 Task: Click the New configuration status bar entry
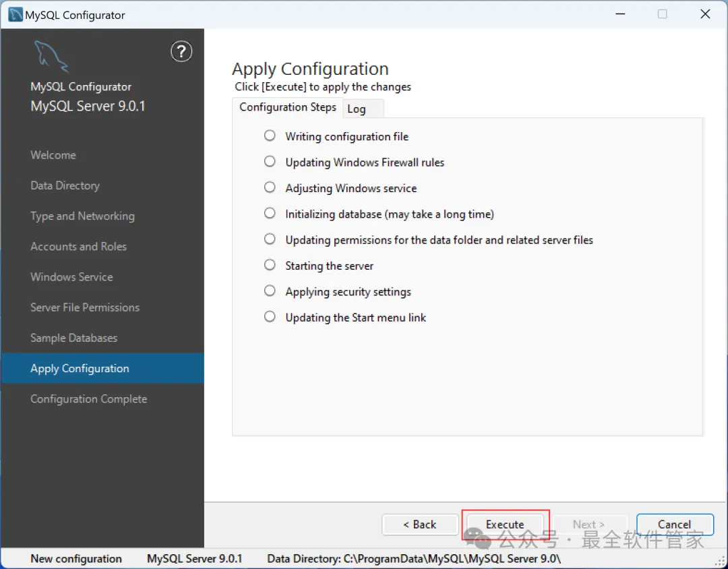click(x=76, y=559)
